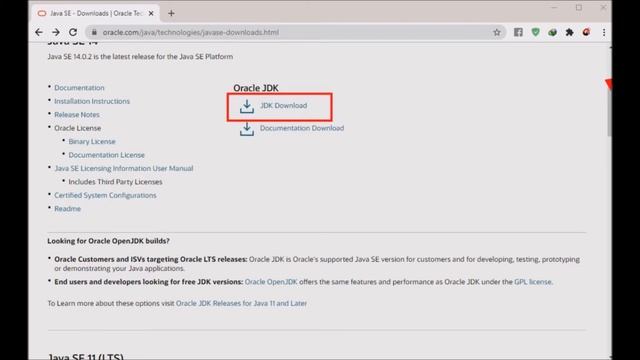Viewport: 640px width, 360px height.
Task: Open the Documentation link in the list
Action: point(79,88)
